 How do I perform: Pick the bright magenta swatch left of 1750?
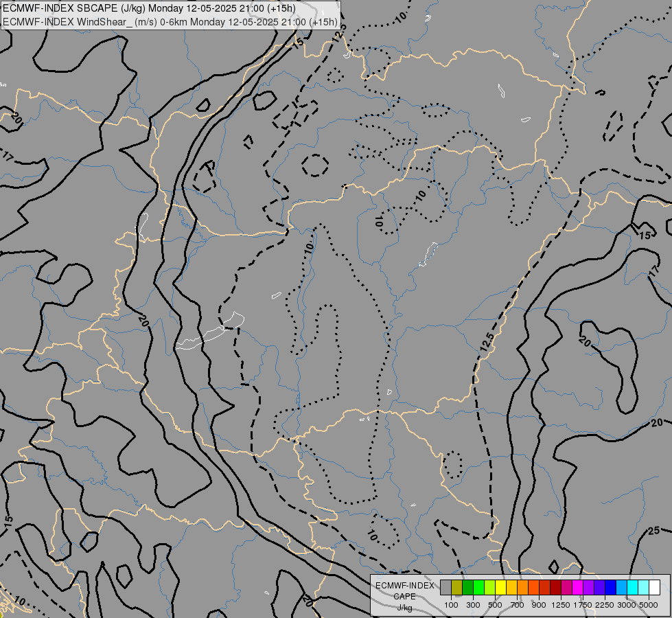pos(578,588)
